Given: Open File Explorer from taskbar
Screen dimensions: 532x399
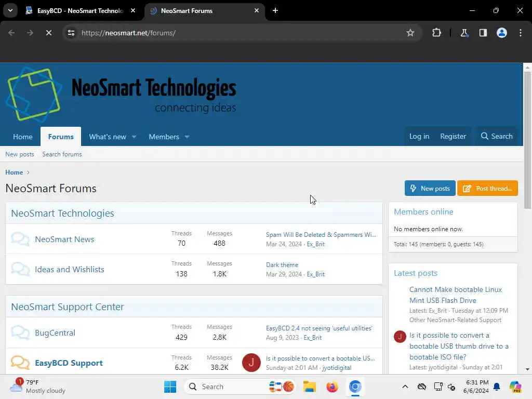Looking at the screenshot, I should pos(310,387).
